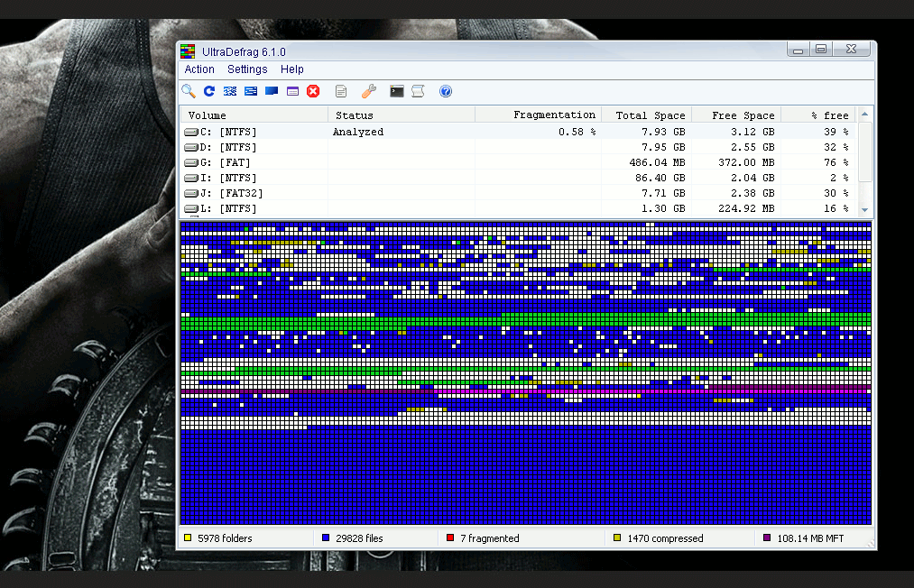The image size is (914, 588).
Task: Click the volume list scroll down arrow
Action: point(865,209)
